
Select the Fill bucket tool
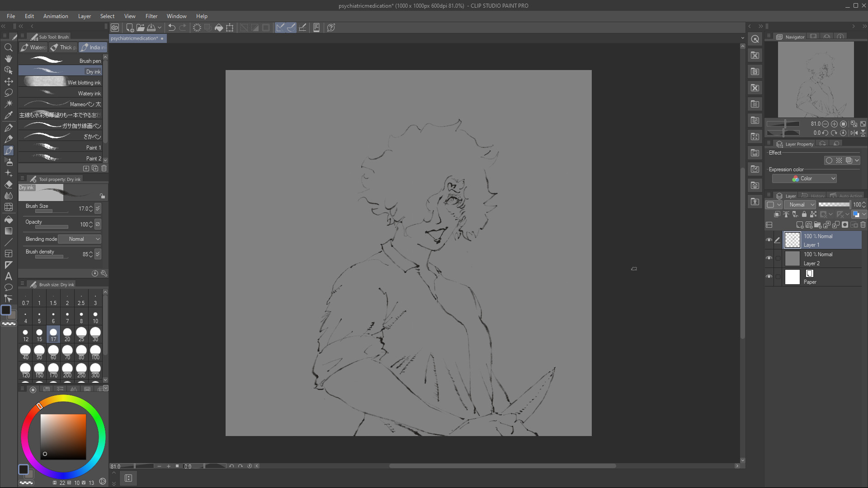[x=9, y=219]
